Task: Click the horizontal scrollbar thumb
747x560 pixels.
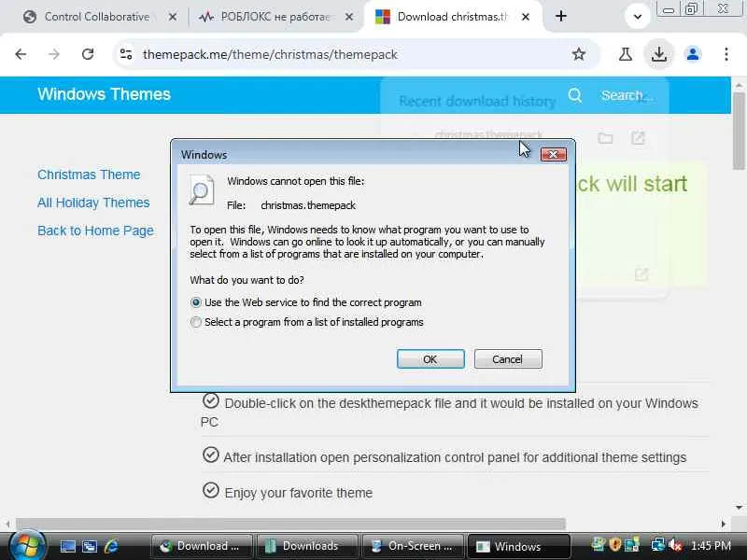Action: [290, 525]
